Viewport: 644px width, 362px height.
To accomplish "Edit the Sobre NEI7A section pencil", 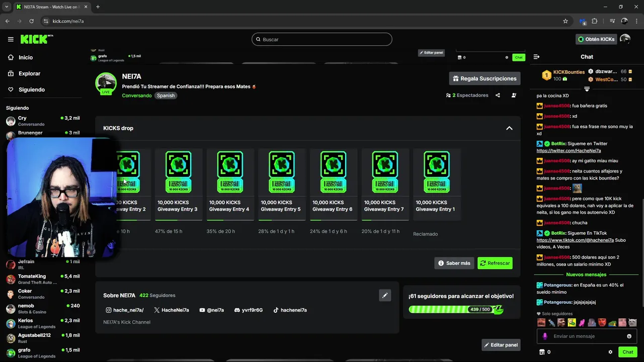I will [x=385, y=295].
